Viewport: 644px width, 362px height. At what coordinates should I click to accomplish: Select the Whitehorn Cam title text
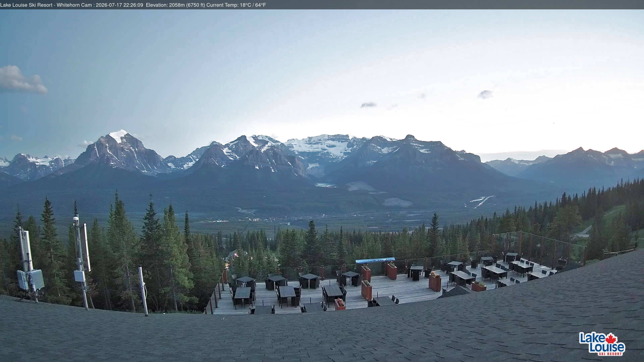tap(74, 5)
